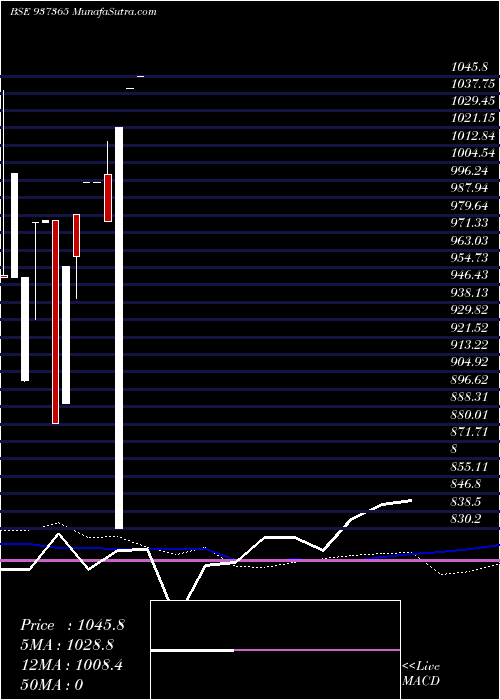Viewport: 500px width, 700px height.
Task: Click the 830.2 price axis label
Action: [467, 519]
